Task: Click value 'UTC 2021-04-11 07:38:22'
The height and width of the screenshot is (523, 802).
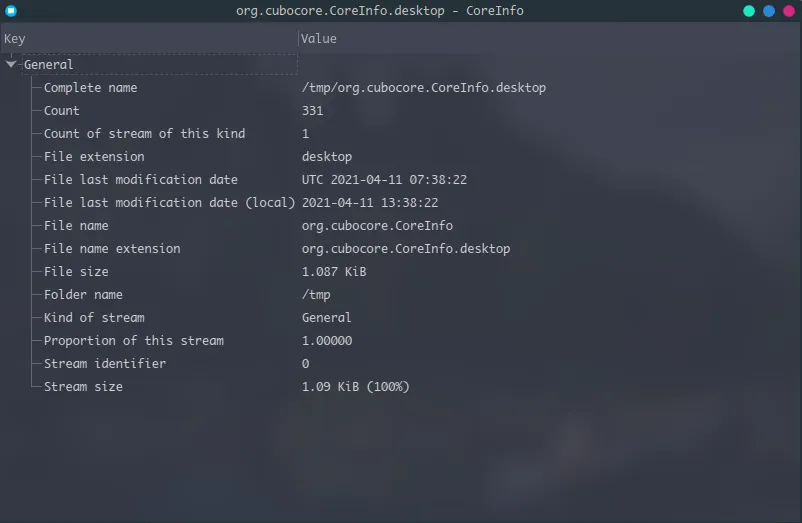Action: tap(384, 179)
